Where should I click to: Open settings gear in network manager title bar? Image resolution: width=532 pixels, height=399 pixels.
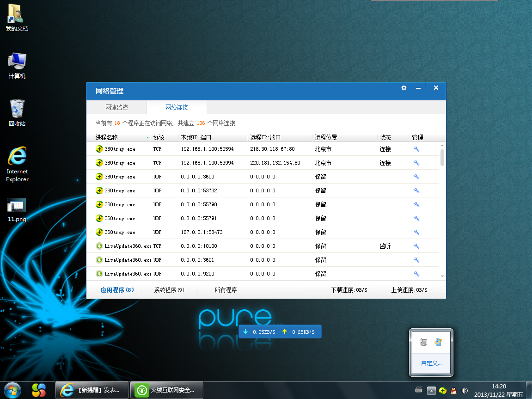404,88
